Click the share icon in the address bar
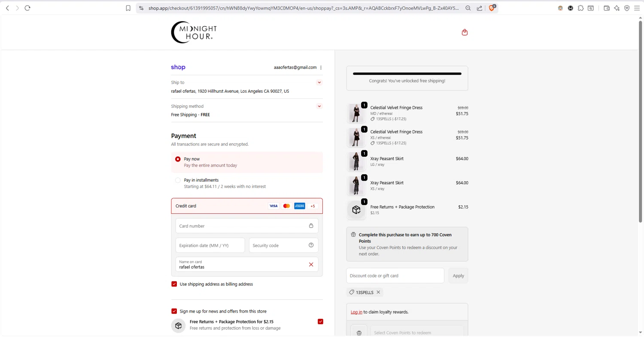 [479, 8]
